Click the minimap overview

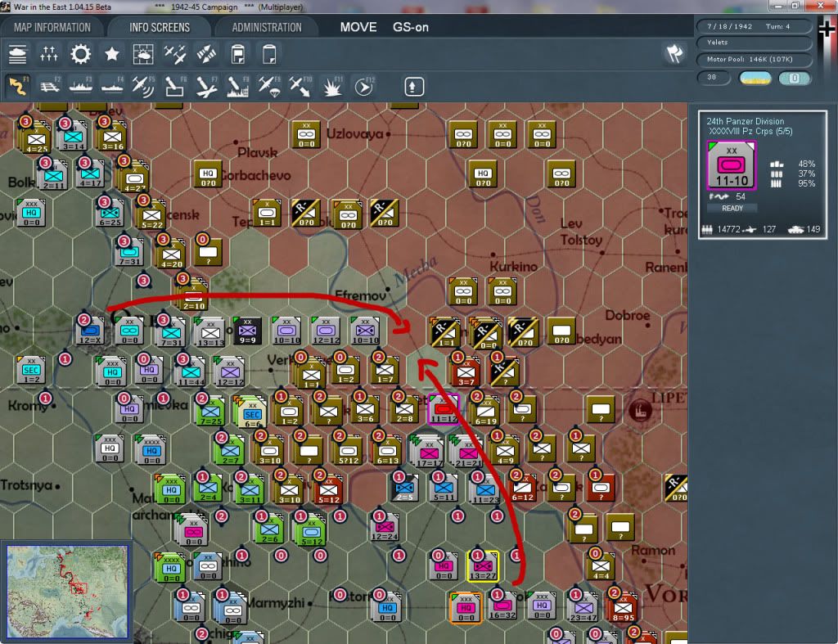tap(68, 592)
